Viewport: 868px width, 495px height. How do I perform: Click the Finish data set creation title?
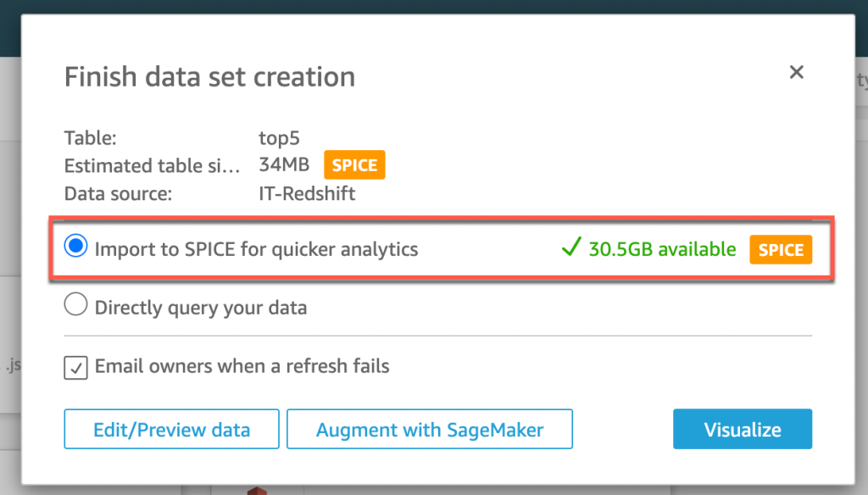[x=209, y=77]
